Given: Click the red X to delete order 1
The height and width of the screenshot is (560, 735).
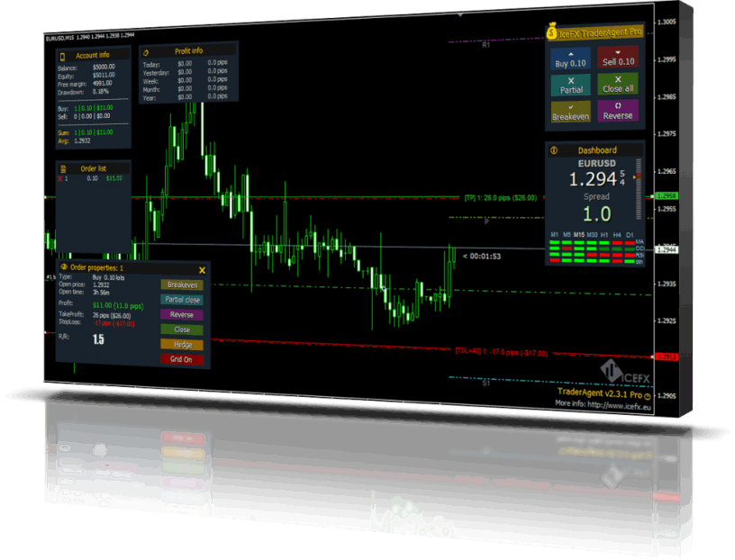Looking at the screenshot, I should coord(59,178).
